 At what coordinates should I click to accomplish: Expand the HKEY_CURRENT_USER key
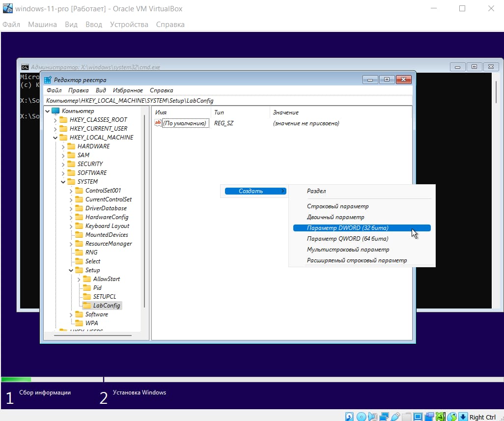pos(56,129)
